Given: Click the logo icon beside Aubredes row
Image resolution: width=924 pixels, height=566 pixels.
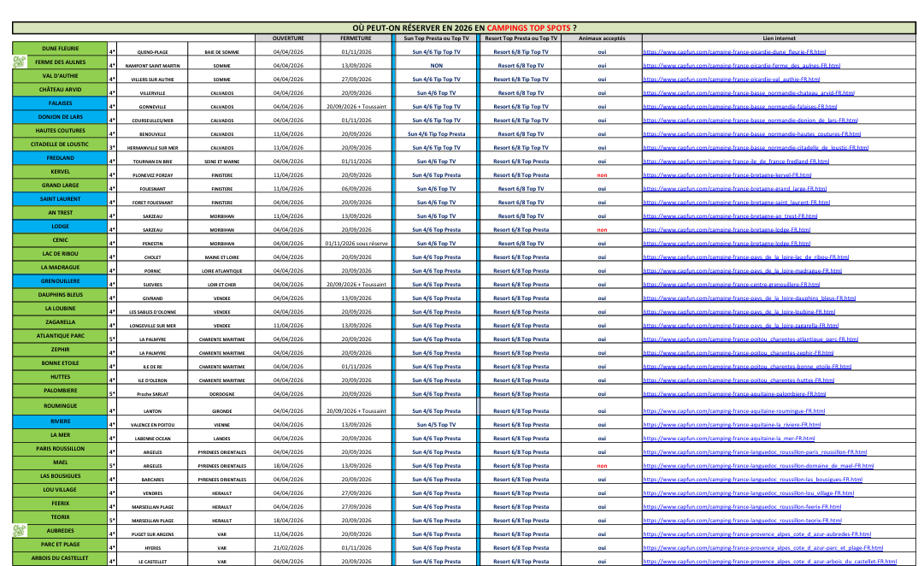Looking at the screenshot, I should pyautogui.click(x=19, y=530).
